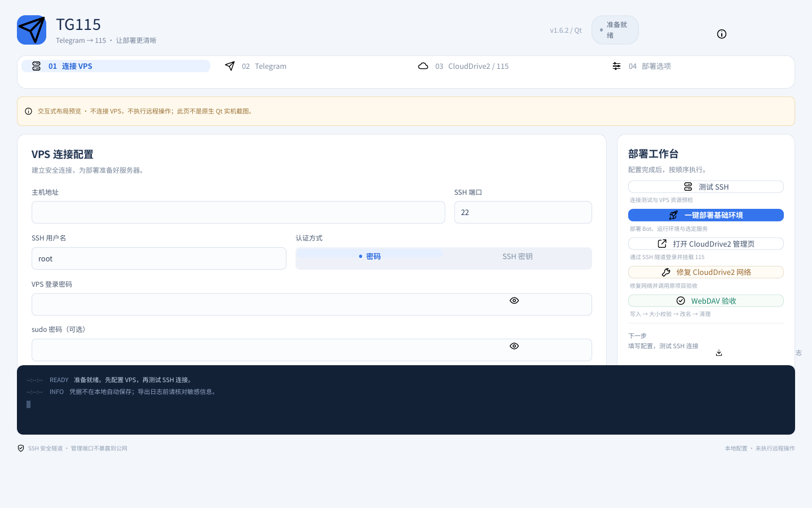Screen dimensions: 812x508
Task: Click the check-circle icon on WebDAV 验收
Action: 681,301
